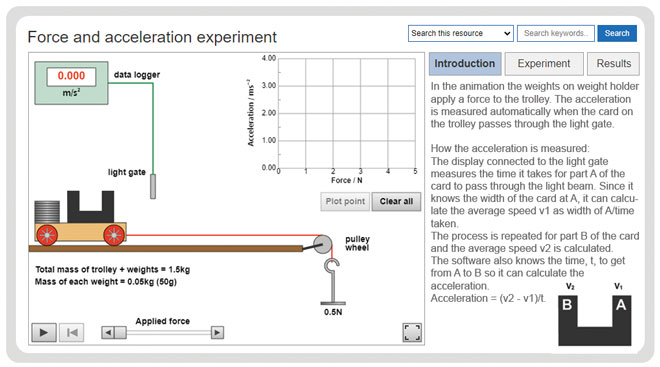Select the trolley on the track
660x367 pixels.
coord(81,232)
